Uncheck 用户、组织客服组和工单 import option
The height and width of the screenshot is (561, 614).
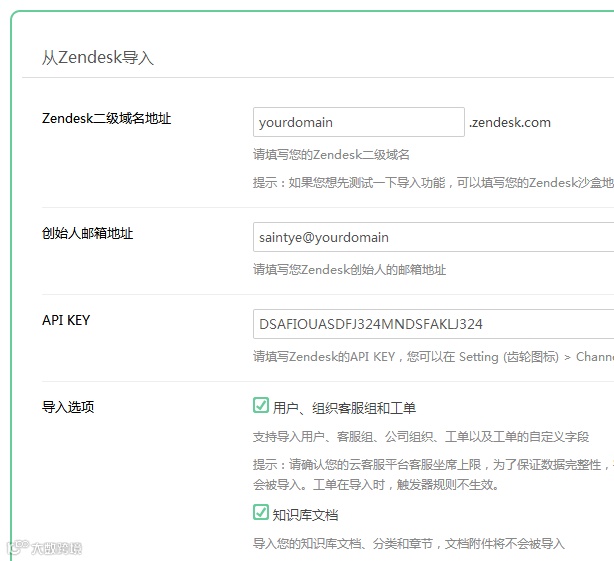point(261,406)
